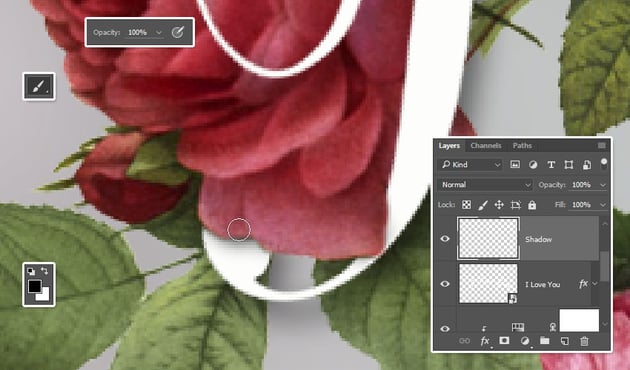
Task: Hide the Shadow layer
Action: (x=445, y=239)
